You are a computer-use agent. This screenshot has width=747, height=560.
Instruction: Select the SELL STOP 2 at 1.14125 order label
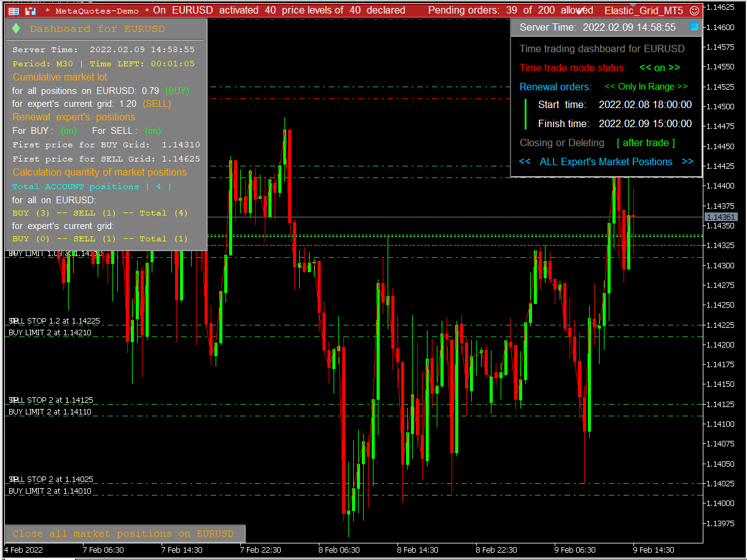point(51,400)
